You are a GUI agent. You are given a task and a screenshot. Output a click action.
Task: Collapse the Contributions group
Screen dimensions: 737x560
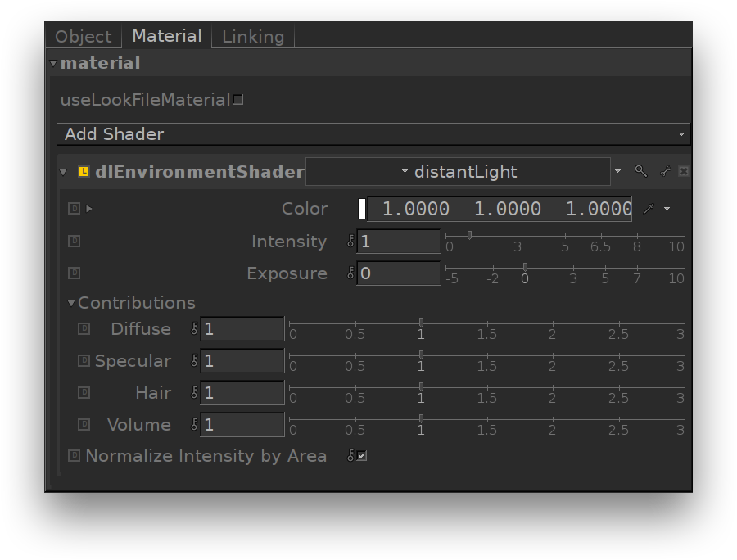[x=71, y=304]
